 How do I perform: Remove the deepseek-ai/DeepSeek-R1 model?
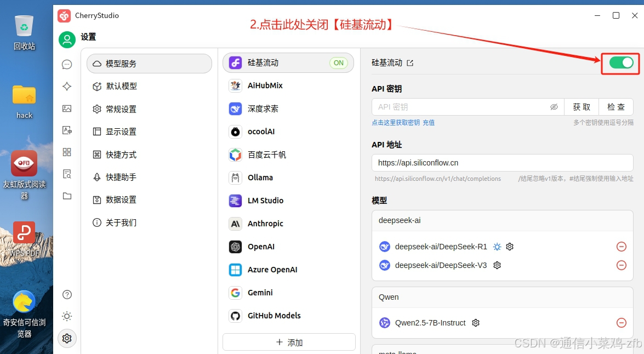point(622,247)
